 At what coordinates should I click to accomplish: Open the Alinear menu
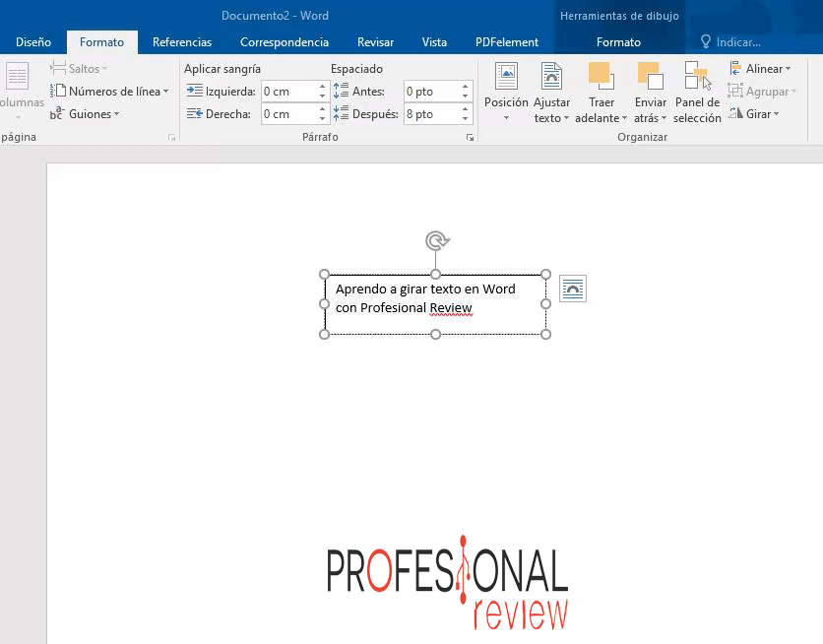point(760,69)
